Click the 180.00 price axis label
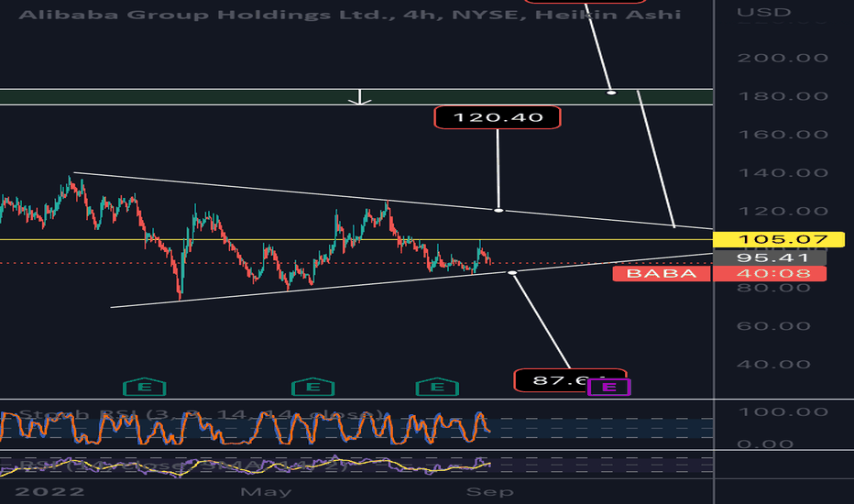854x504 pixels. (783, 96)
